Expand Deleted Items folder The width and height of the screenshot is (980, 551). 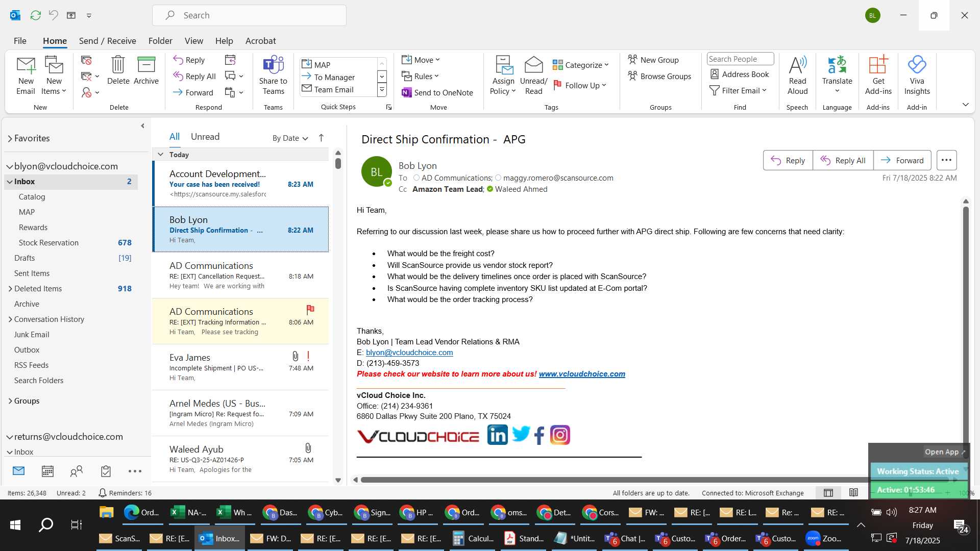10,289
